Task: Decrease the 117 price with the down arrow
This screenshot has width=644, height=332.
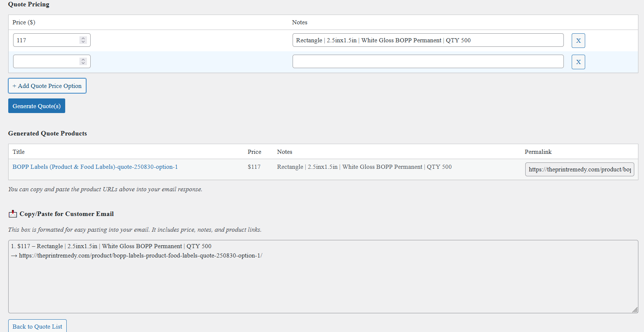Action: [83, 42]
